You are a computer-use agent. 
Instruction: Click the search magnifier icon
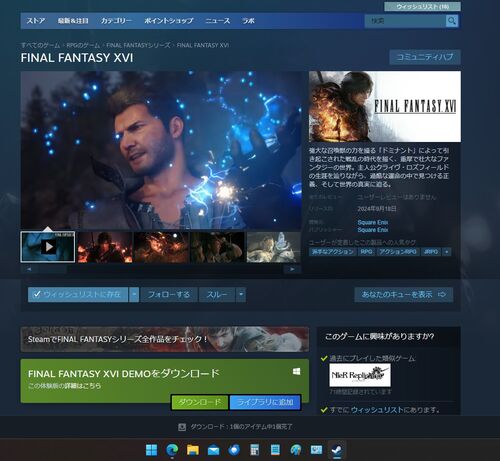[452, 21]
